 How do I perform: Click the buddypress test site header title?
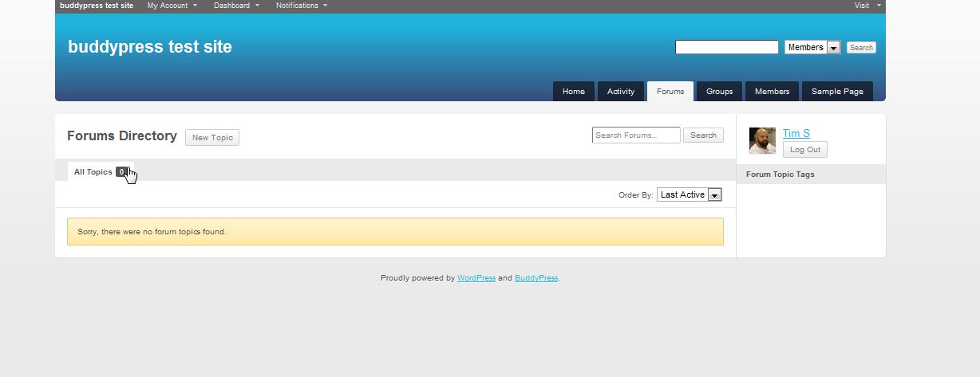(150, 47)
